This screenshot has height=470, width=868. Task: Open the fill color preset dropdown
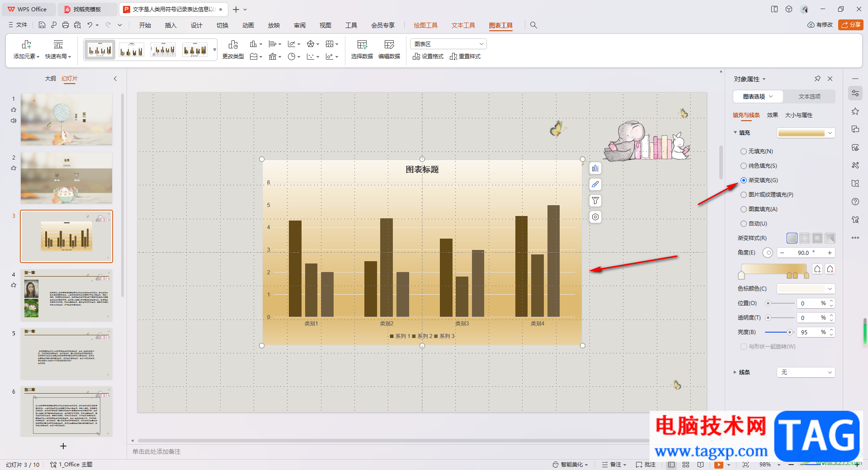(x=806, y=133)
